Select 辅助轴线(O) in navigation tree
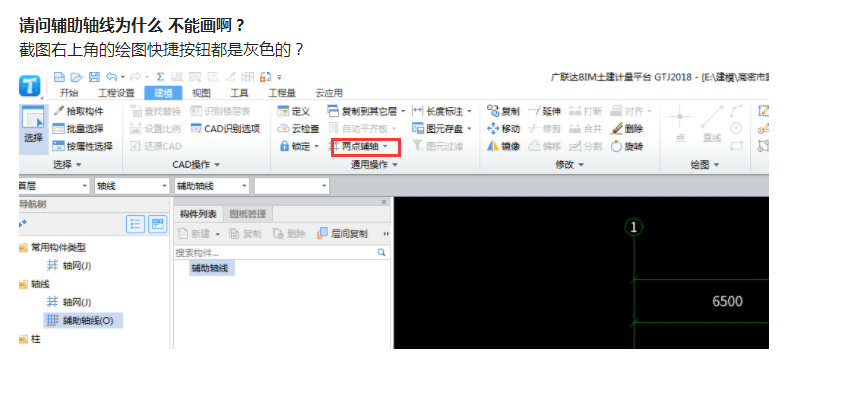This screenshot has width=848, height=393. click(x=83, y=320)
